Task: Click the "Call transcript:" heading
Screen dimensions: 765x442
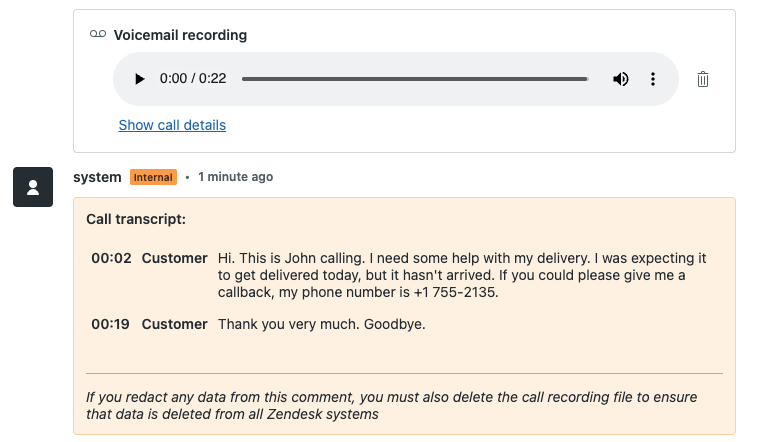Action: point(136,218)
